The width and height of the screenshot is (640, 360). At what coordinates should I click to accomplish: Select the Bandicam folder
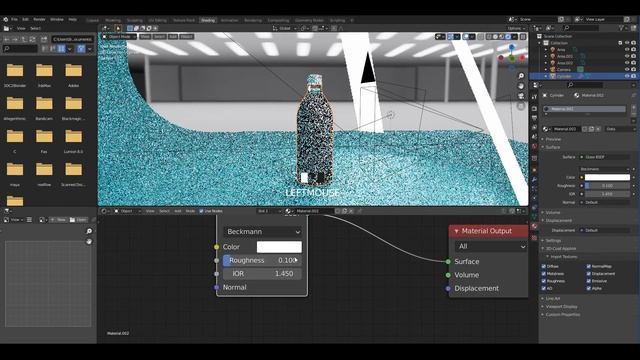tap(44, 108)
